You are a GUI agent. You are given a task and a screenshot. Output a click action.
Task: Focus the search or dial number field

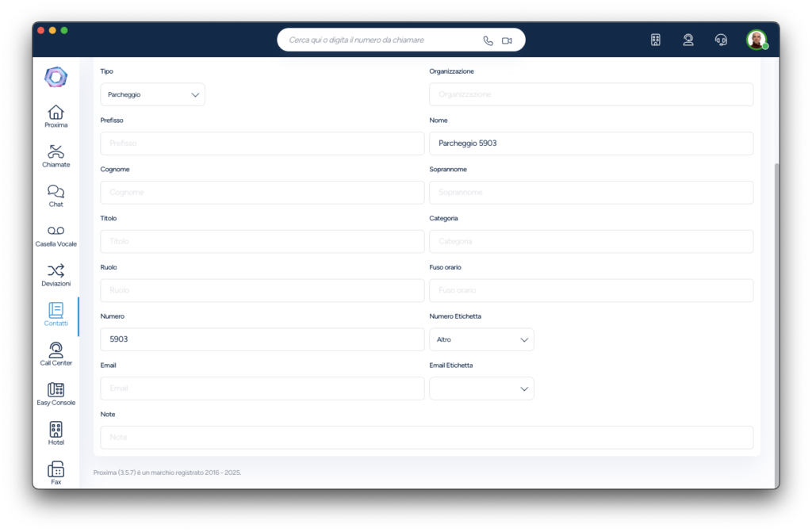(x=381, y=40)
